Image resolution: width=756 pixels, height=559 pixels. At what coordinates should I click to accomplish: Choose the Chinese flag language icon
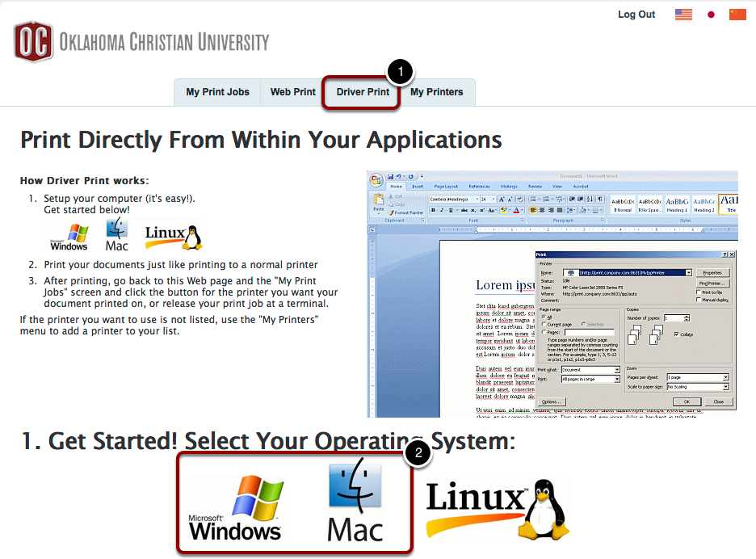pyautogui.click(x=737, y=15)
